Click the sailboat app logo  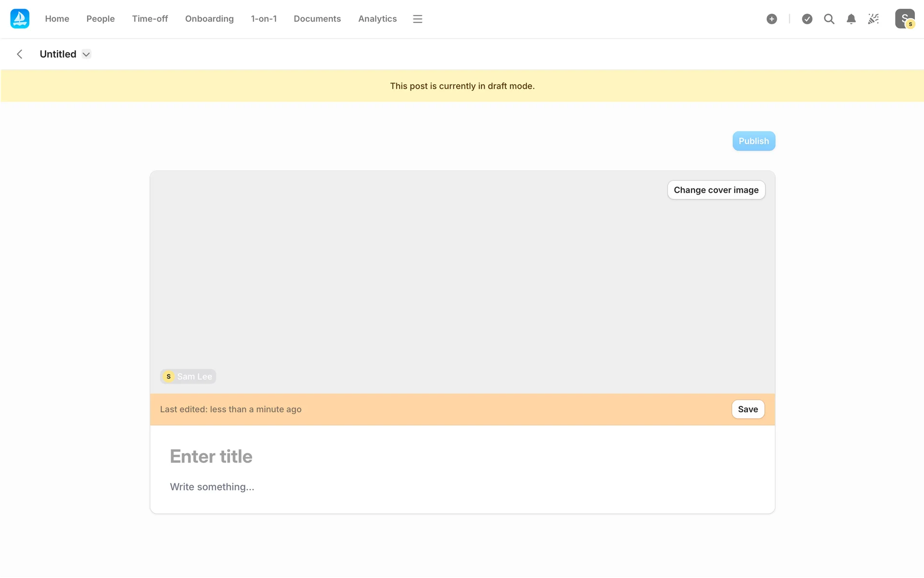(x=20, y=19)
